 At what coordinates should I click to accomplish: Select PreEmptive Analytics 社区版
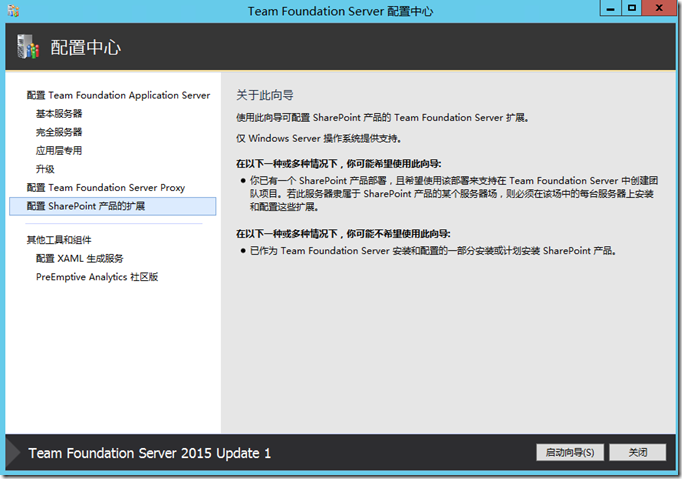pyautogui.click(x=97, y=277)
